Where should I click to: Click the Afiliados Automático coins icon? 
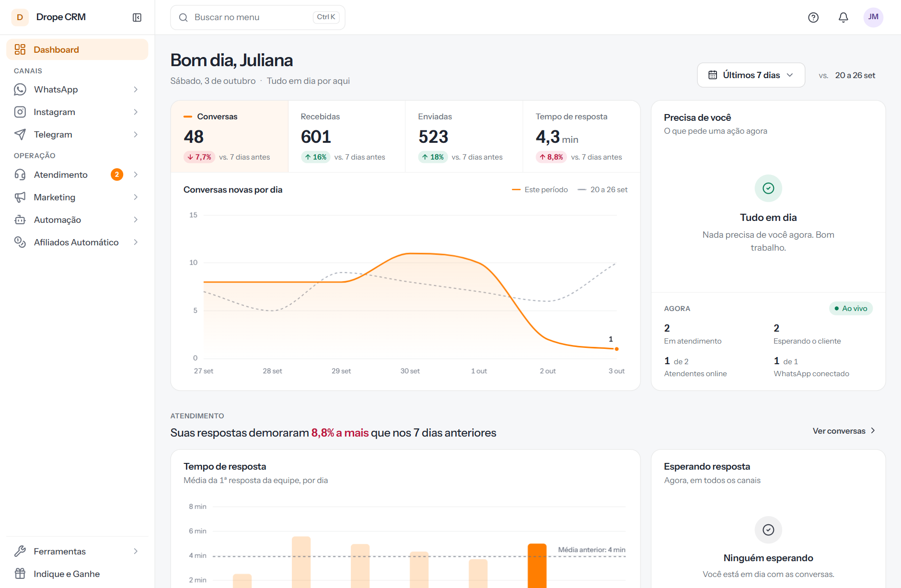pos(20,242)
